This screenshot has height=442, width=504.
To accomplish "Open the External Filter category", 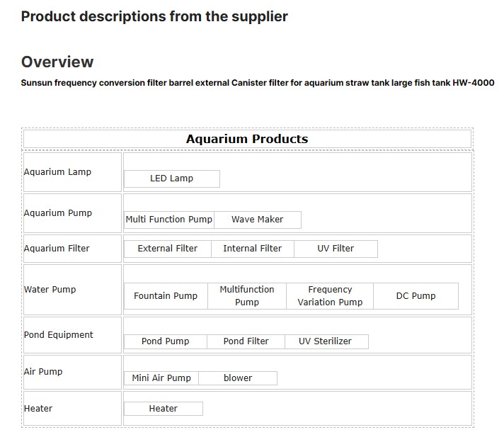I will pos(167,249).
